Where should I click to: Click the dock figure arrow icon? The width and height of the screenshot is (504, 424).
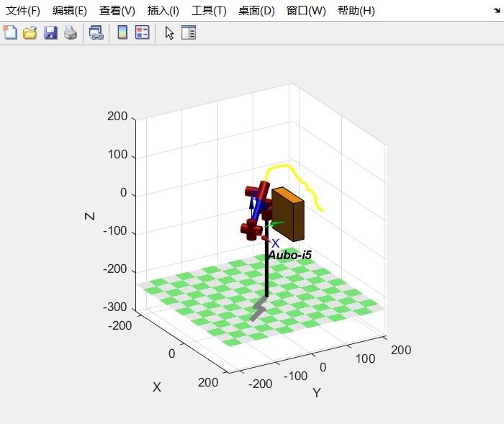[497, 11]
